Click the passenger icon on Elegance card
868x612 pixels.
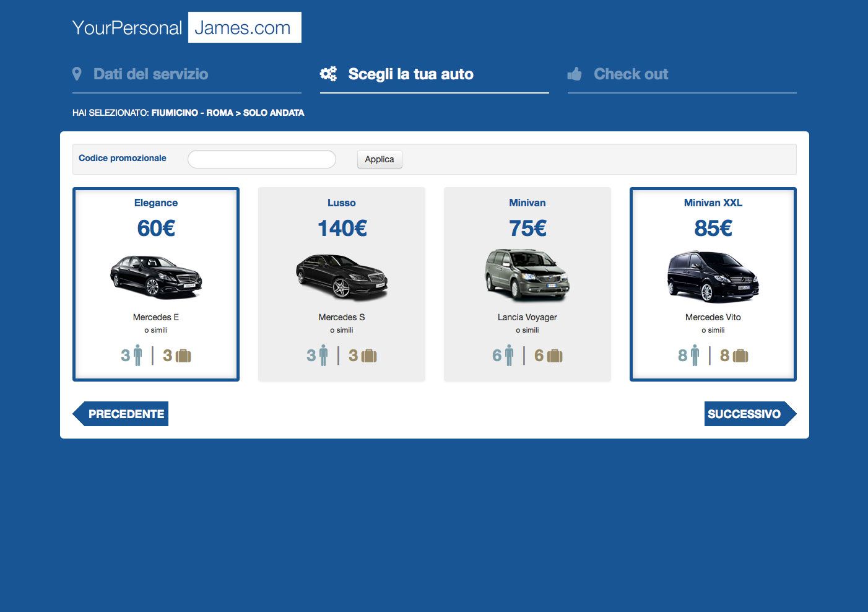pos(137,356)
